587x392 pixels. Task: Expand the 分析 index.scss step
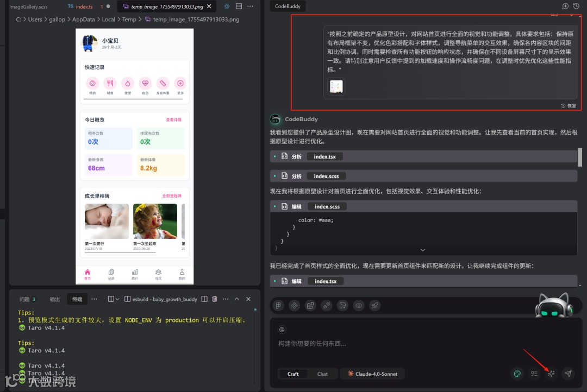[x=423, y=176]
